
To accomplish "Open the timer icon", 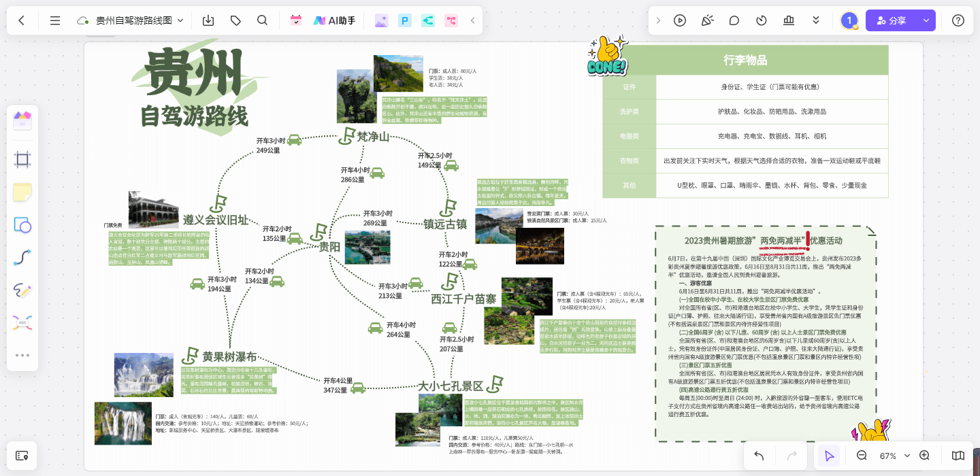I will point(762,20).
